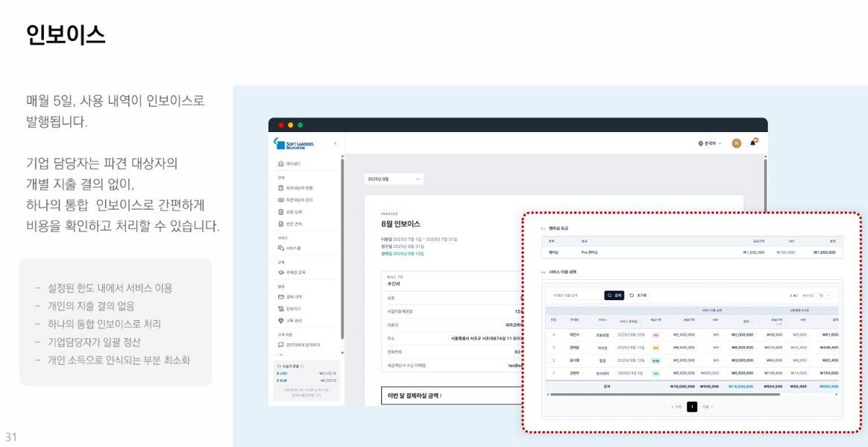Open the 2025년 8월 month dropdown
The width and height of the screenshot is (868, 447).
click(394, 179)
